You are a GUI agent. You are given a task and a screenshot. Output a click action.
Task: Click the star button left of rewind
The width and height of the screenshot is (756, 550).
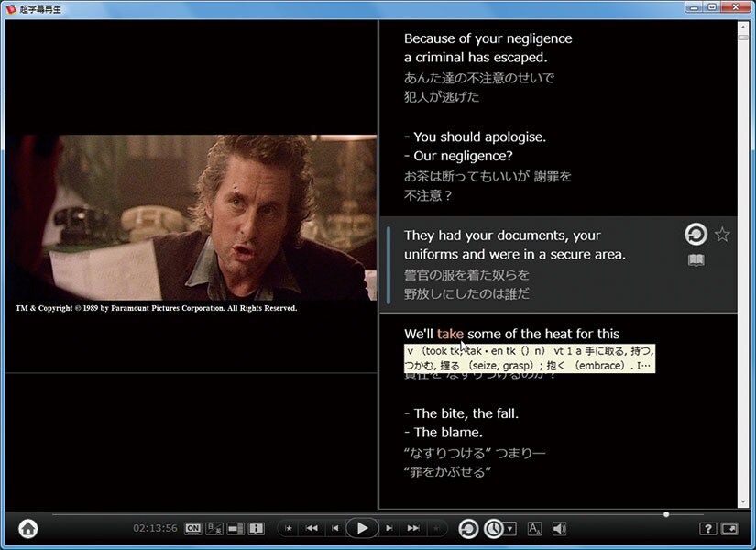point(289,529)
